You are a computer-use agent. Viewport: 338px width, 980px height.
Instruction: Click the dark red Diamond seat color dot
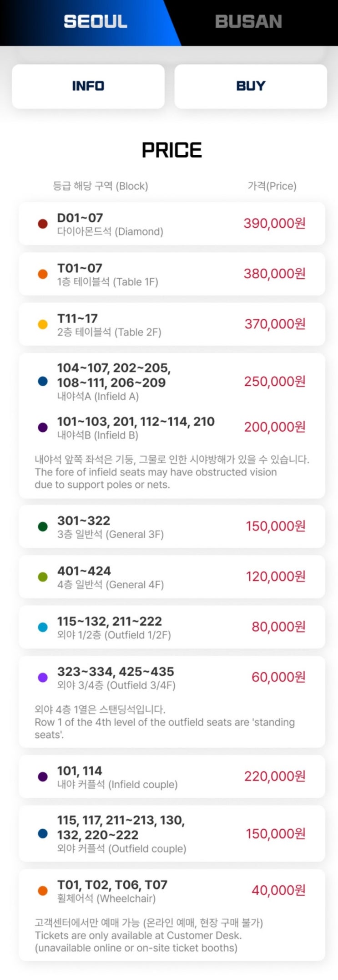[x=43, y=224]
